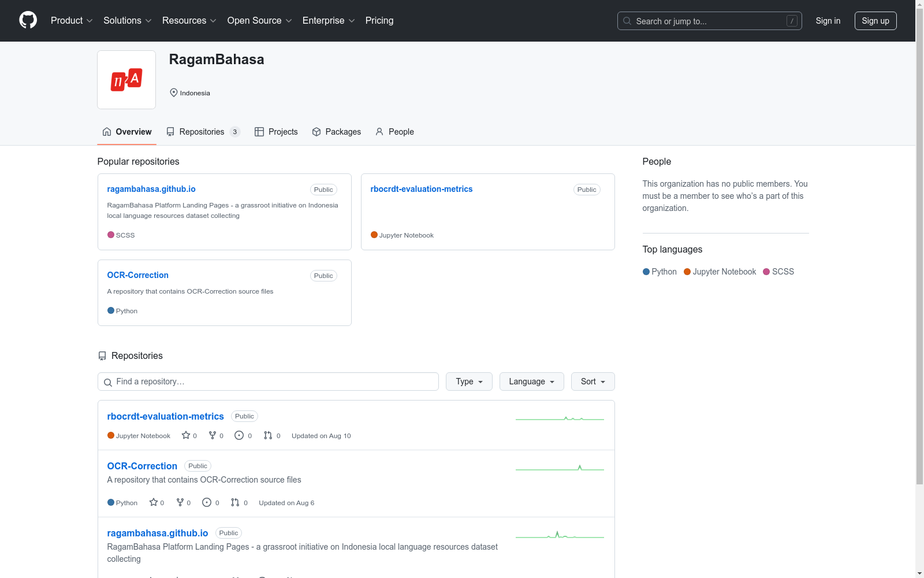Click the Popular repositories heading
The image size is (924, 578).
[x=139, y=161]
